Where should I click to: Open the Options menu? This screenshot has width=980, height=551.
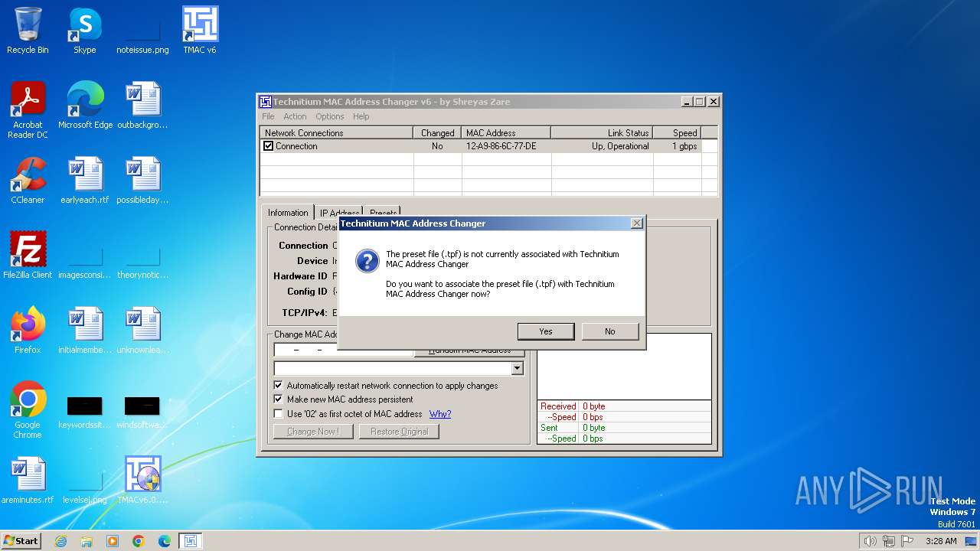click(330, 116)
